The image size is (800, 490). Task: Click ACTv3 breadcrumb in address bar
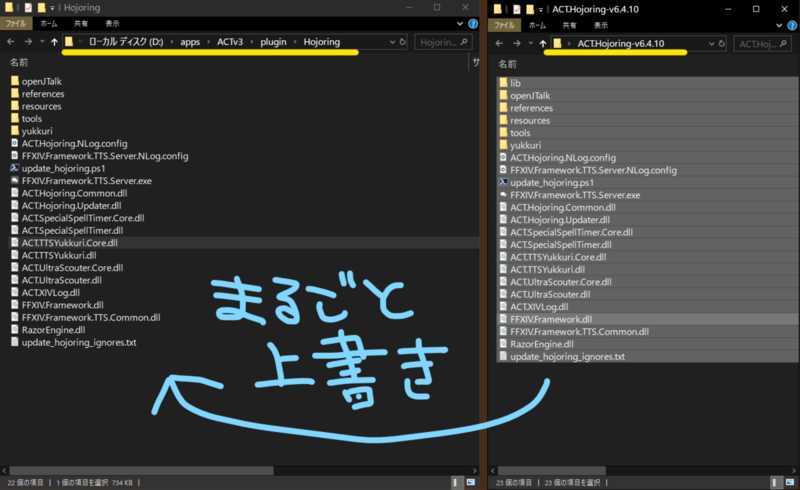[x=230, y=42]
